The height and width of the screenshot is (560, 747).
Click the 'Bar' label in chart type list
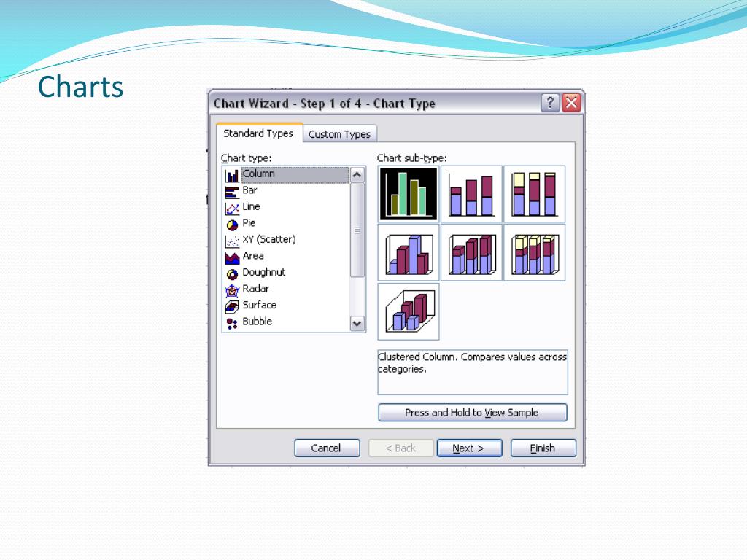point(249,190)
